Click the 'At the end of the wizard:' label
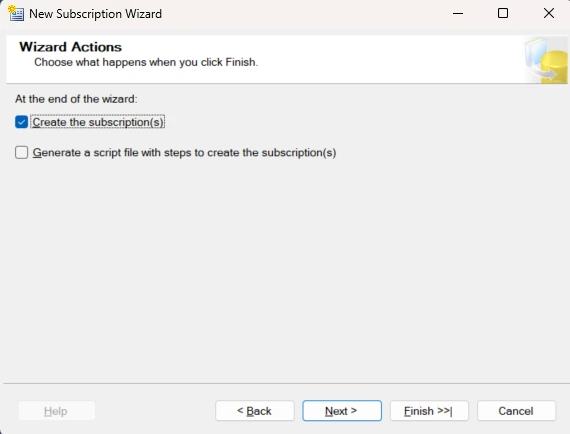 [76, 99]
